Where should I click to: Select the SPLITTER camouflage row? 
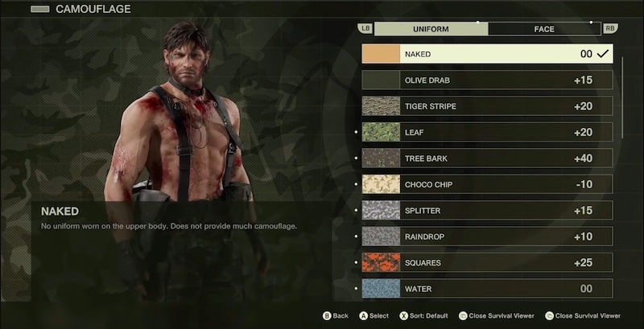point(487,211)
